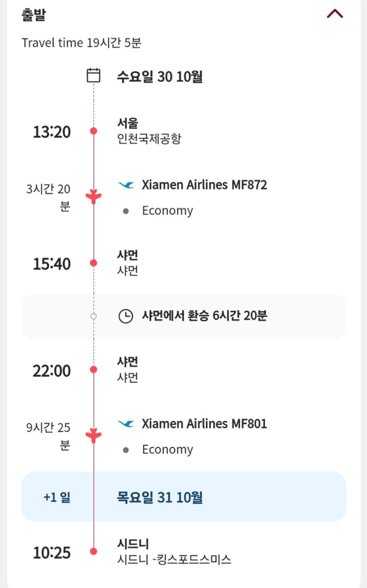
Task: Click the Xiamen Airlines MF872 flight label
Action: [204, 185]
